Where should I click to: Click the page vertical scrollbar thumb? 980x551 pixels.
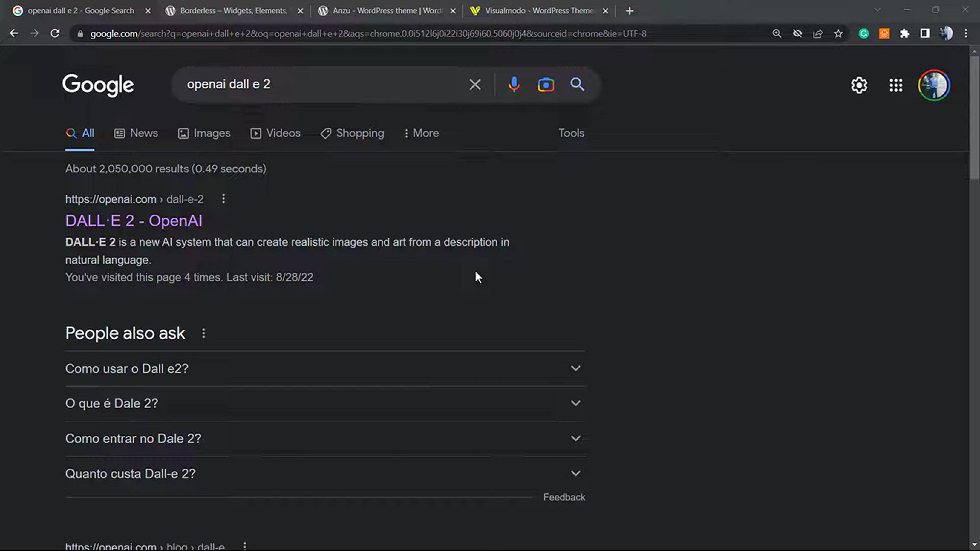[974, 117]
